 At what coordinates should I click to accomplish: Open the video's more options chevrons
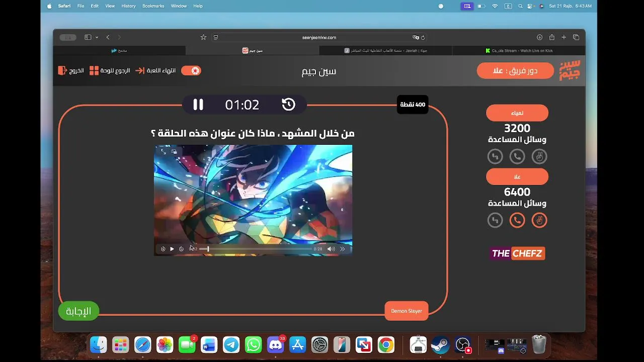[x=343, y=249]
